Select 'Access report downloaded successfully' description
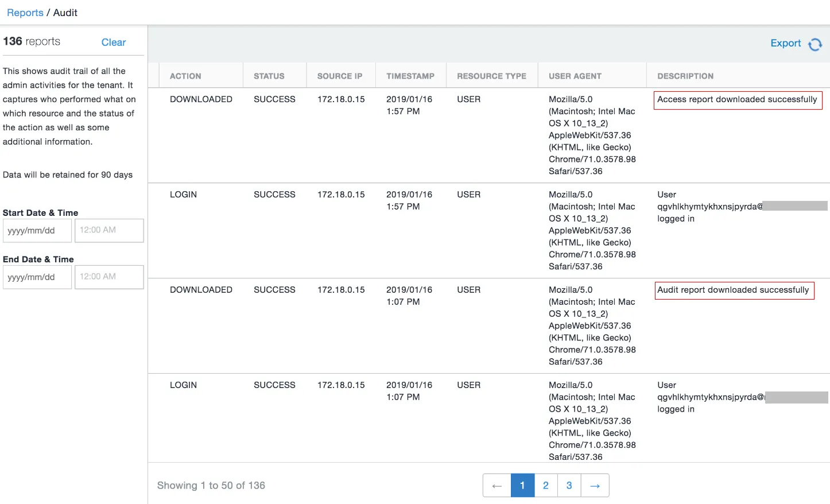830x504 pixels. point(738,100)
